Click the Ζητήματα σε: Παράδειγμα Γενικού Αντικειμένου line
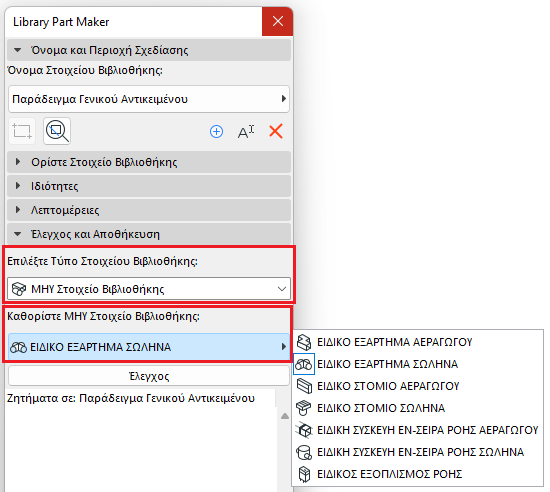The height and width of the screenshot is (492, 550). point(131,398)
